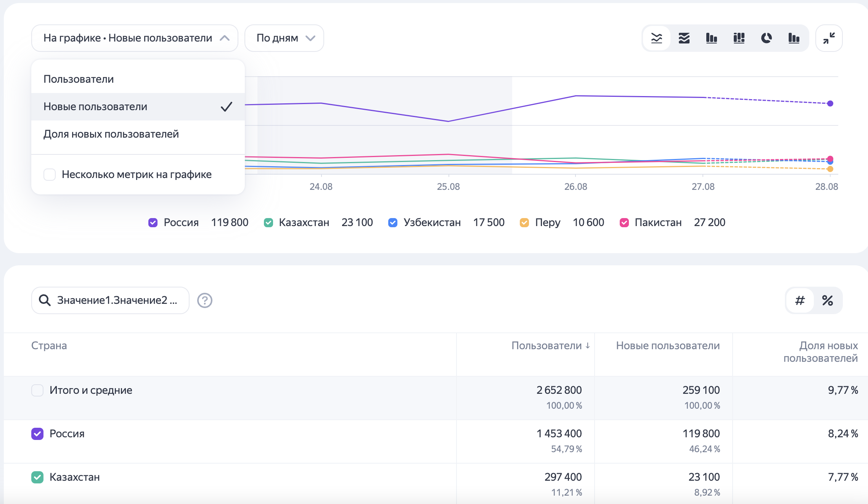Viewport: 868px width, 504px height.
Task: Click the 'Доля новых пользователей' column header
Action: tap(820, 352)
